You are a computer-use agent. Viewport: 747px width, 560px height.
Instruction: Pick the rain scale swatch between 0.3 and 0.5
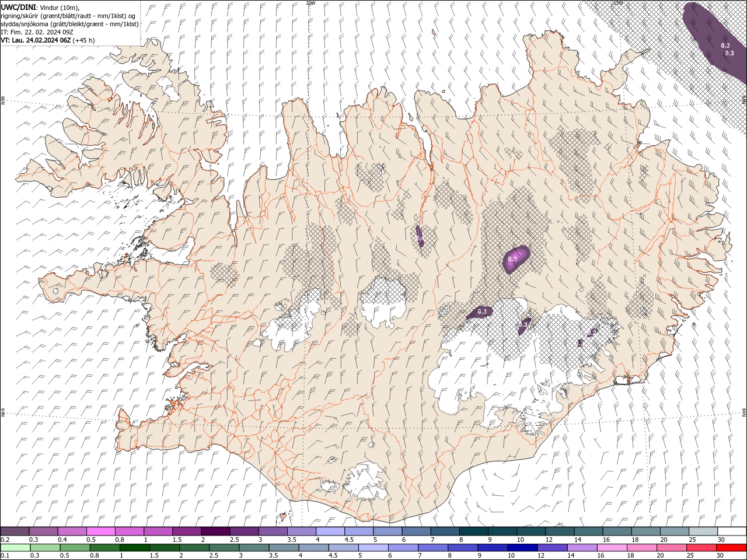(x=46, y=548)
